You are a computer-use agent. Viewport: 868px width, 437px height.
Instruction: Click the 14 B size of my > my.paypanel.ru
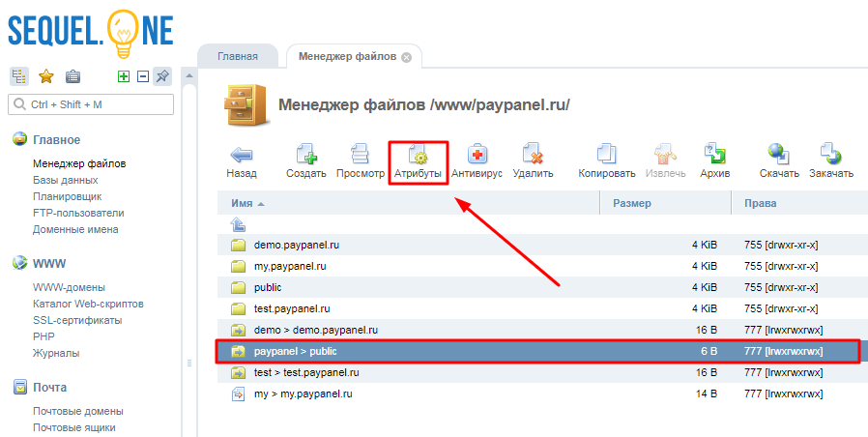707,394
